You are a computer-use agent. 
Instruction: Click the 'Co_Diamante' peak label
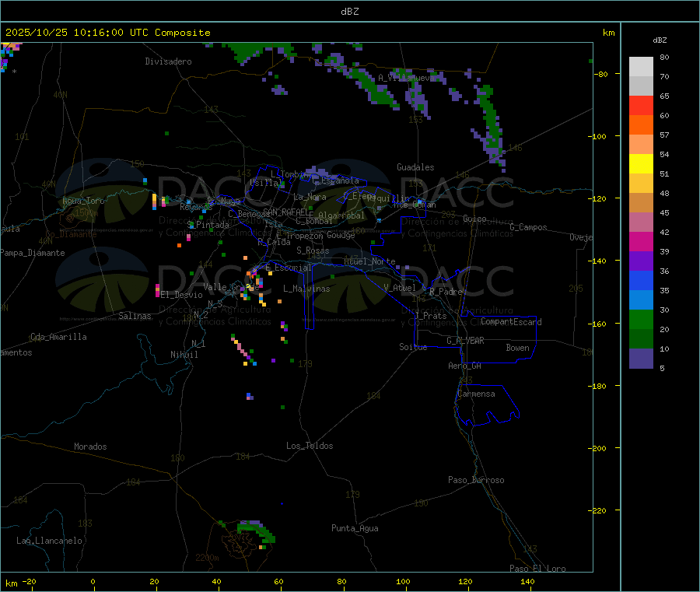[x=71, y=234]
